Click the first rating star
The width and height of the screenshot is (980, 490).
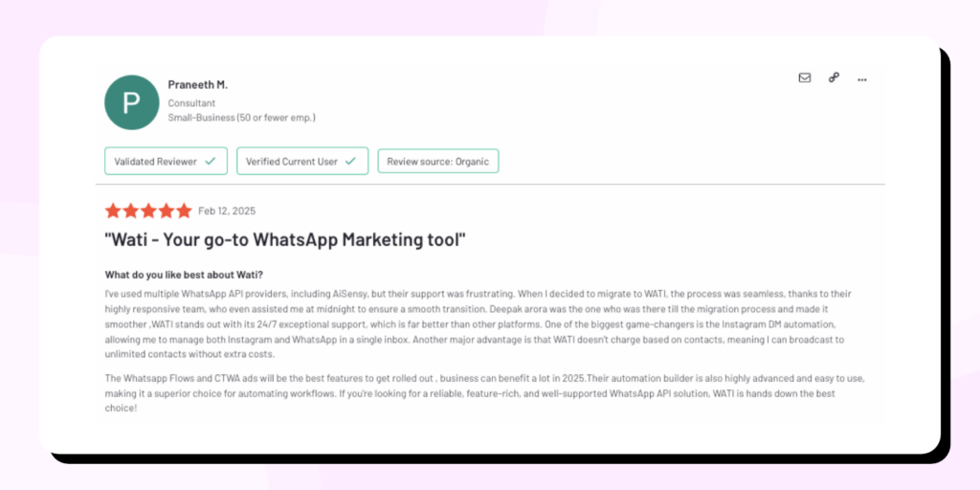(113, 211)
